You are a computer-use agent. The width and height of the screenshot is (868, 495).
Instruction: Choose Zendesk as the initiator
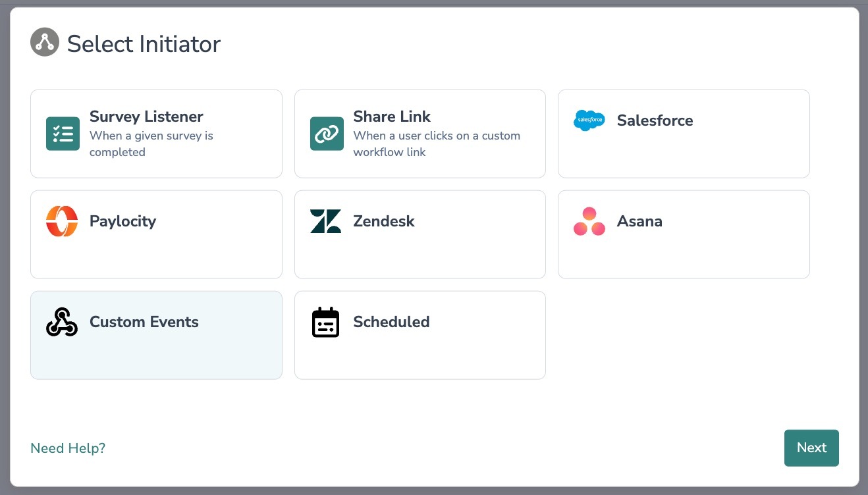point(420,234)
